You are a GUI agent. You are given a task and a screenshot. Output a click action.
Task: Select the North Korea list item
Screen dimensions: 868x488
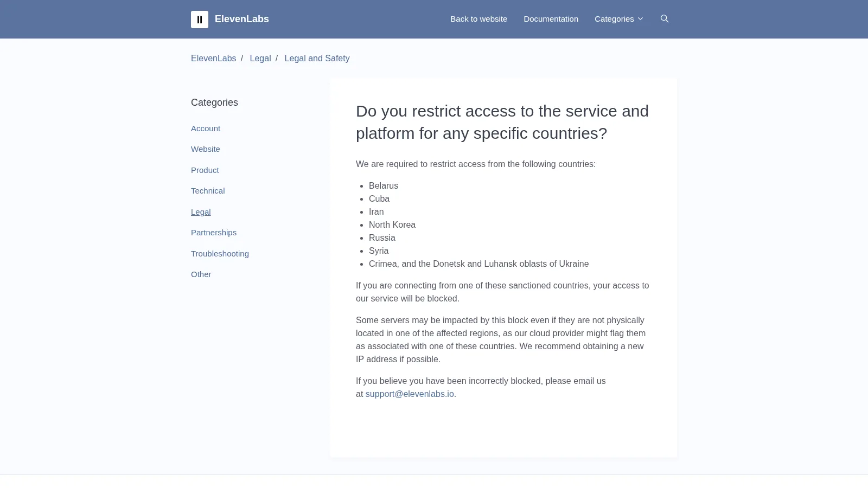tap(392, 225)
